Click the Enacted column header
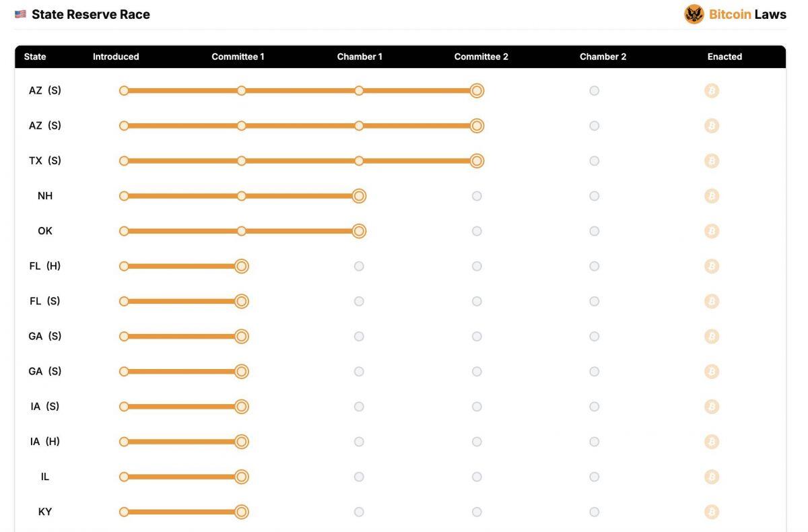The height and width of the screenshot is (532, 808). [x=725, y=57]
